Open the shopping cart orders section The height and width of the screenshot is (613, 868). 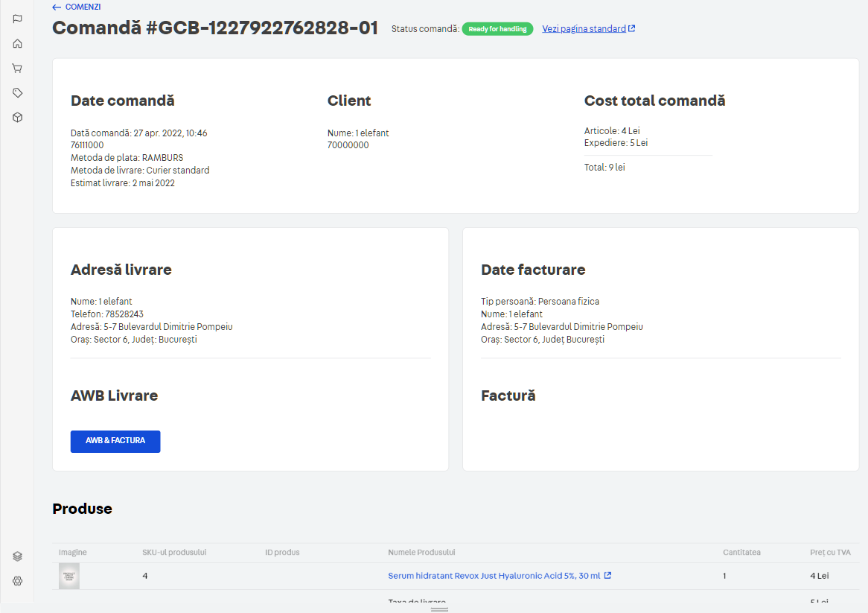[x=17, y=68]
